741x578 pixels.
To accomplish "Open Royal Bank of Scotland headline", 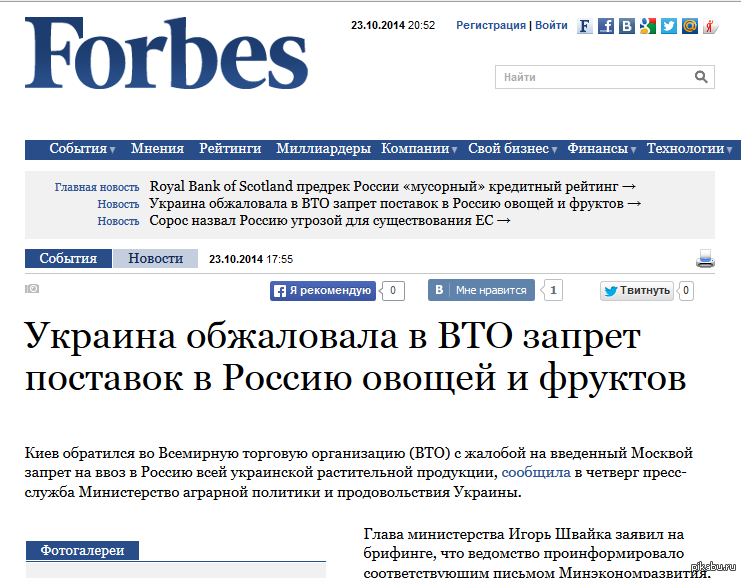I will coord(393,186).
